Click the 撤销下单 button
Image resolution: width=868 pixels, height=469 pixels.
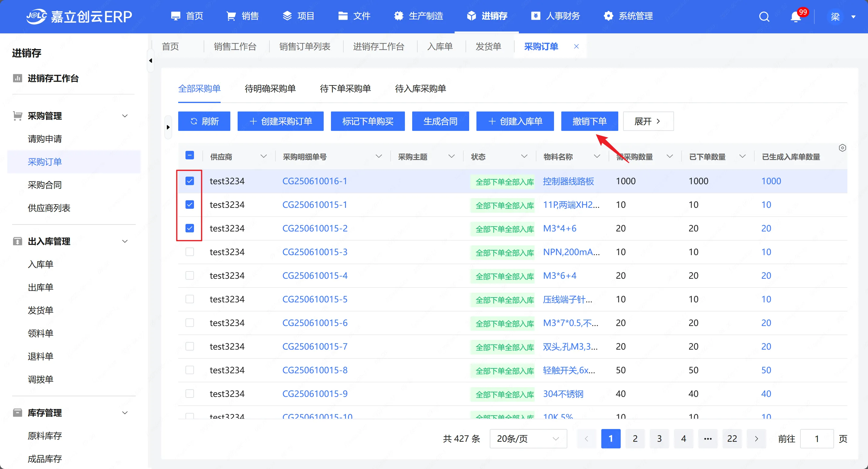pos(589,121)
